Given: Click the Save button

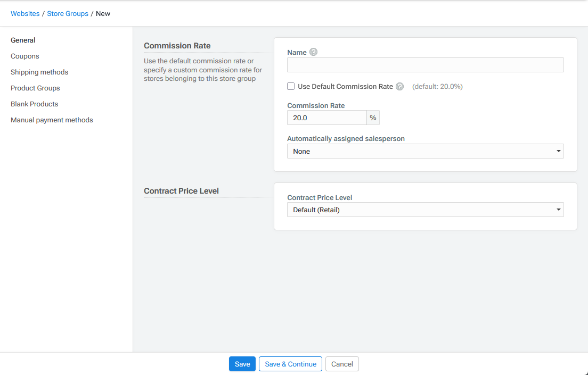Looking at the screenshot, I should (x=242, y=364).
